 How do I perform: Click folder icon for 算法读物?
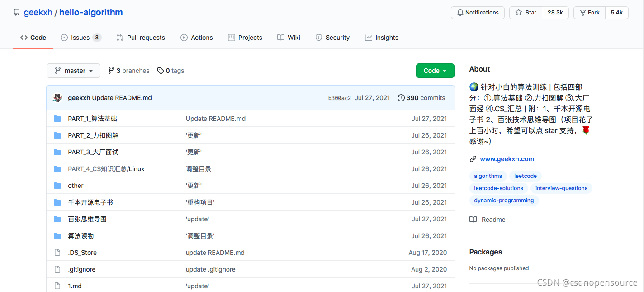(57, 236)
